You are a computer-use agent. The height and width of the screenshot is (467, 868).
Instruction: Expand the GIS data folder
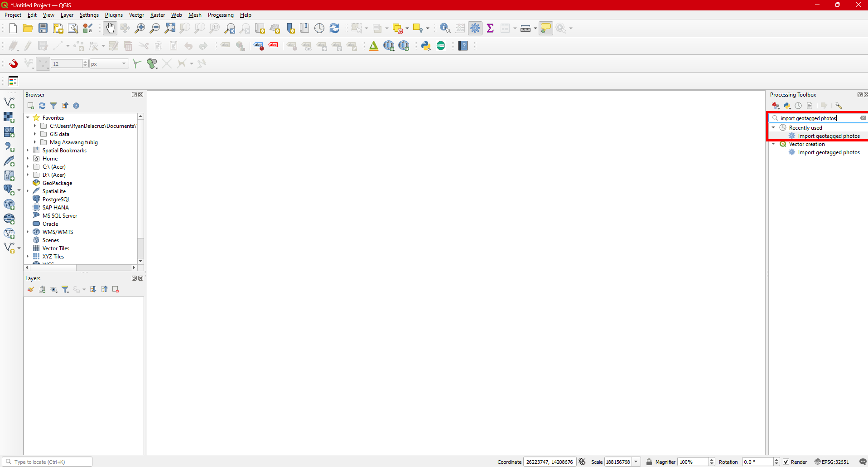click(x=35, y=134)
